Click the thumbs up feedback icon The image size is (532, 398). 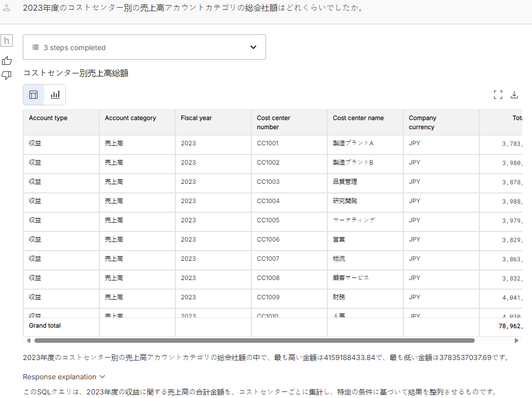[7, 61]
